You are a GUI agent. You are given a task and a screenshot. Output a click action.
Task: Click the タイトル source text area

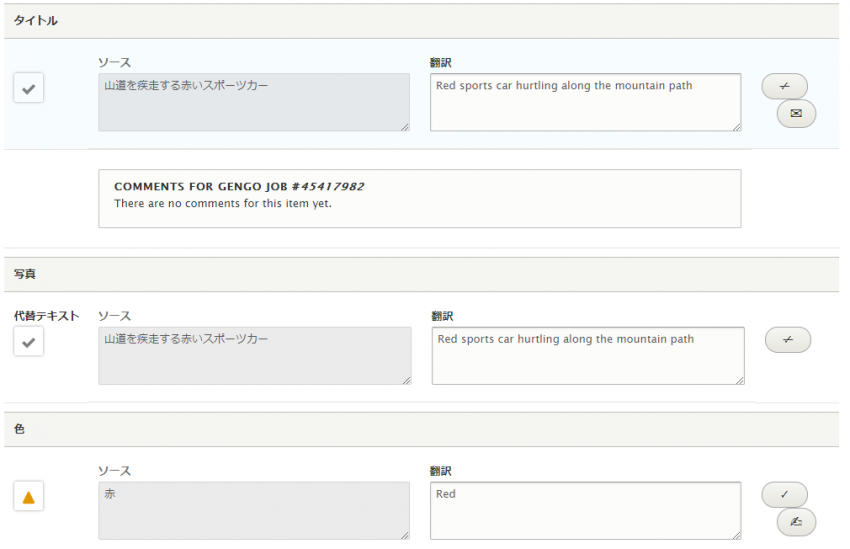tap(253, 101)
